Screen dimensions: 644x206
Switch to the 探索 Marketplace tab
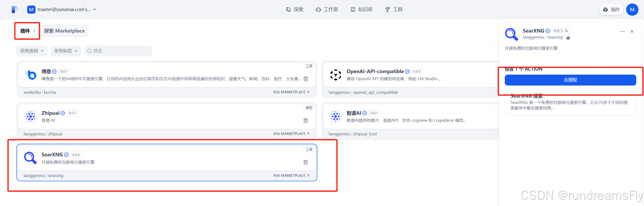click(x=64, y=31)
